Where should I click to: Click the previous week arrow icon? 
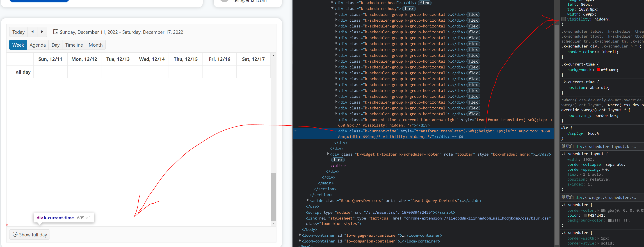32,32
